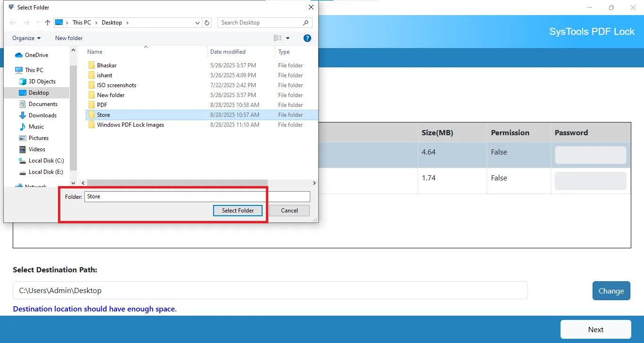The height and width of the screenshot is (343, 644).
Task: Click the Change destination path button
Action: [611, 291]
